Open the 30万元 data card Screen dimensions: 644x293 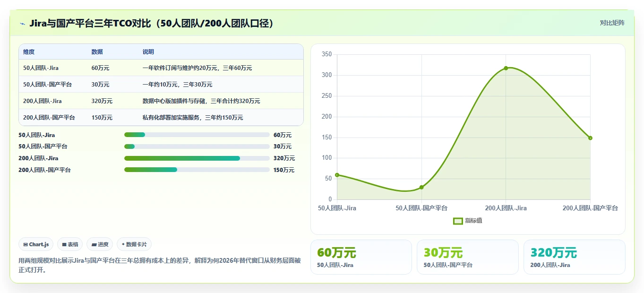click(468, 257)
